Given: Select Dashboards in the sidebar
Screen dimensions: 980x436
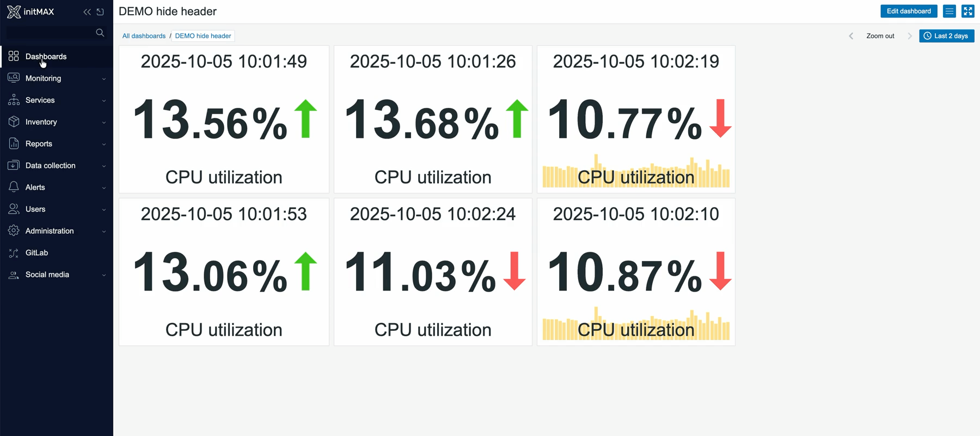Looking at the screenshot, I should (x=46, y=57).
